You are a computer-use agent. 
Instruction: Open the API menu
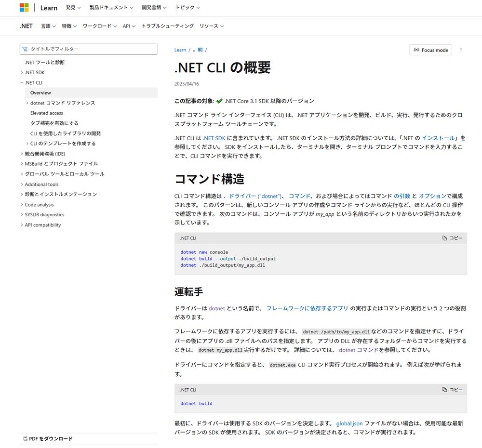129,26
